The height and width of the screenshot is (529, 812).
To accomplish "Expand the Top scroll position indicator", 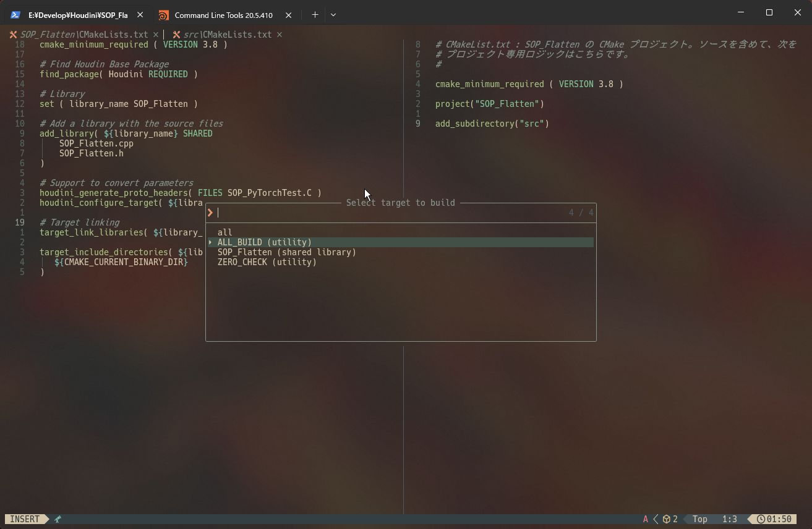I will pos(699,519).
